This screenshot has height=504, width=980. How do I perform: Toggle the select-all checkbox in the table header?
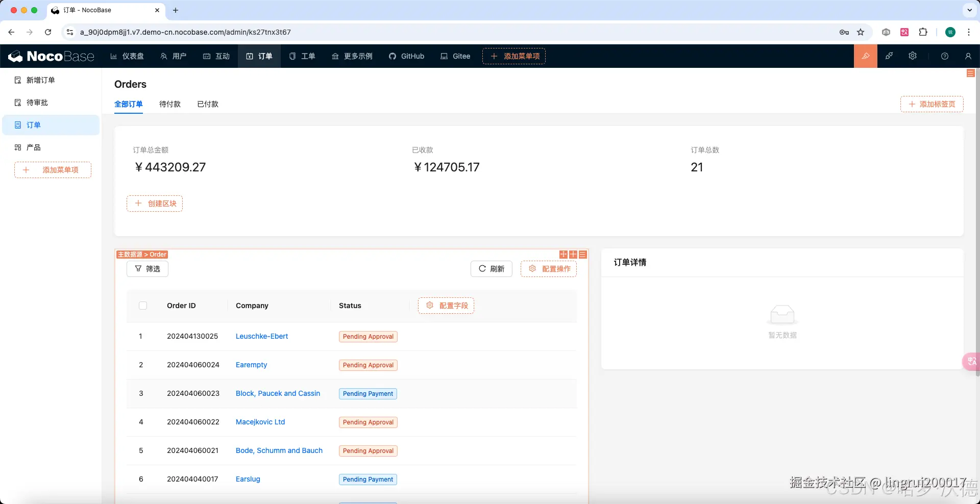[143, 306]
